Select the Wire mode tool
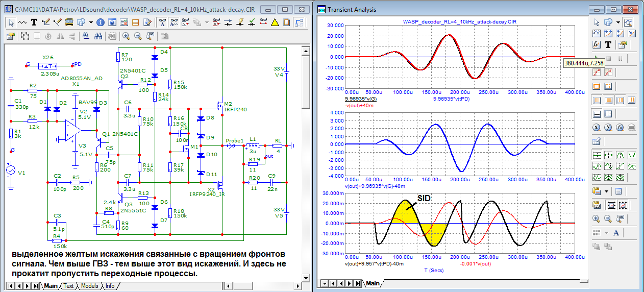This screenshot has height=292, width=644. (x=46, y=22)
